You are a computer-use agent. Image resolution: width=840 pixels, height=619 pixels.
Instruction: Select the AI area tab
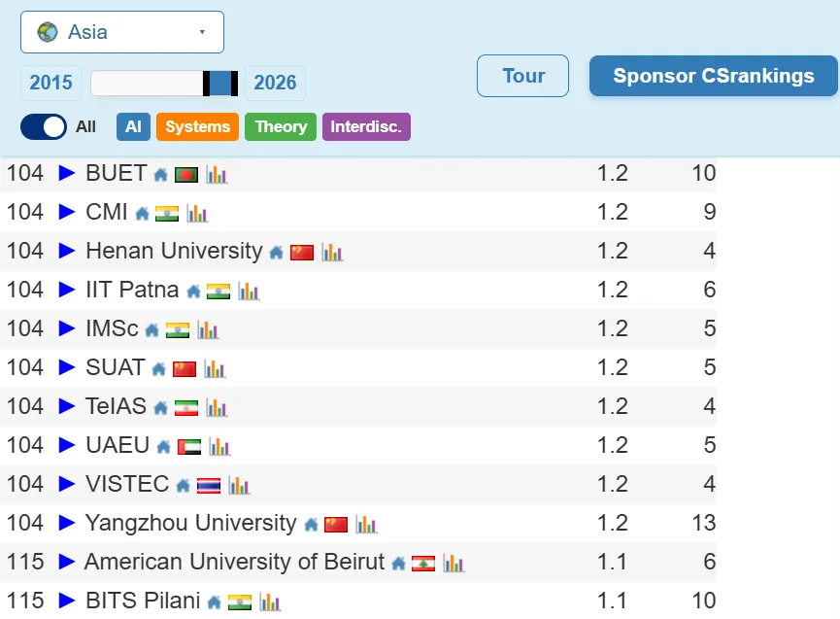133,127
